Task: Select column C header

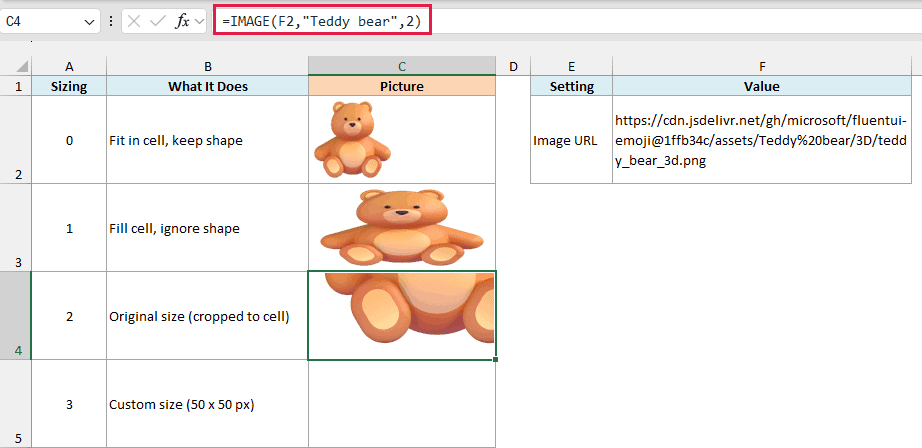Action: pyautogui.click(x=402, y=66)
